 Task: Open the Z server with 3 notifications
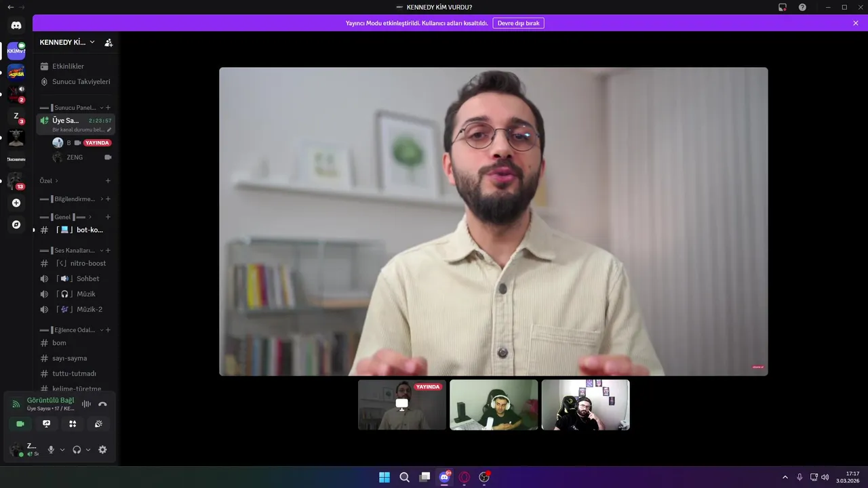[x=16, y=116]
